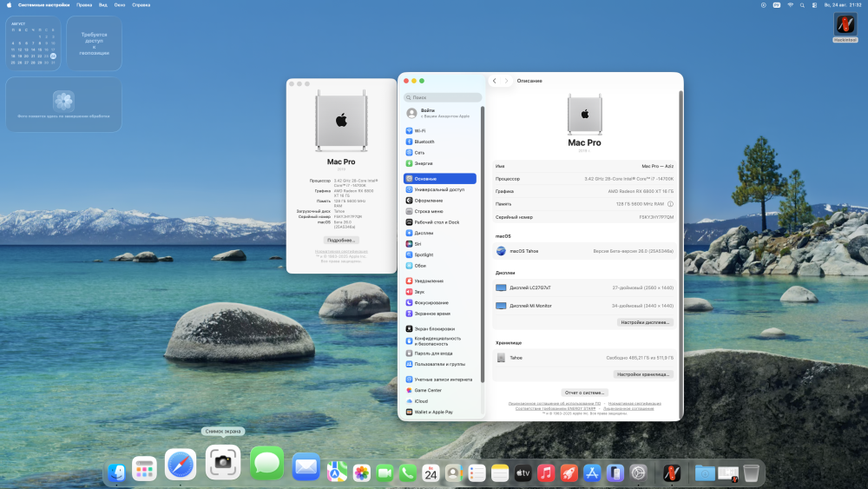868x489 pixels.
Task: Select the highlighted Основные sidebar item
Action: [x=440, y=179]
